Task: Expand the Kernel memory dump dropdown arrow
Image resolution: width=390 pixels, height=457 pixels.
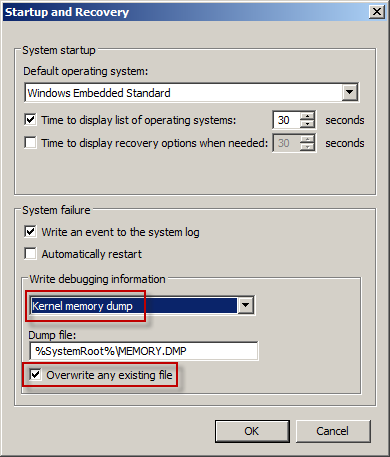Action: [x=245, y=305]
